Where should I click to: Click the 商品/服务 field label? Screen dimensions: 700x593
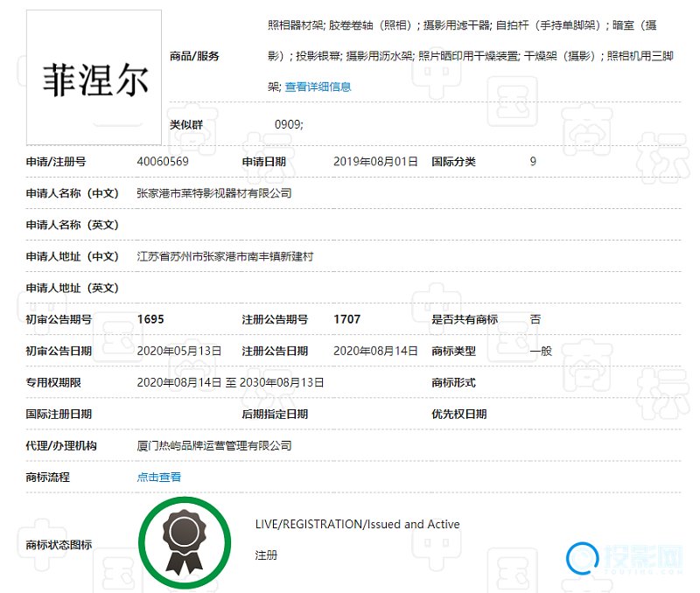pos(194,56)
